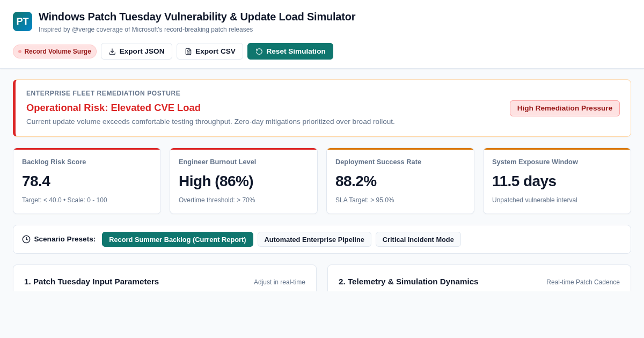This screenshot has height=338, width=644.
Task: Click the Operational Risk: Elevated CVE Load heading
Action: pyautogui.click(x=113, y=108)
